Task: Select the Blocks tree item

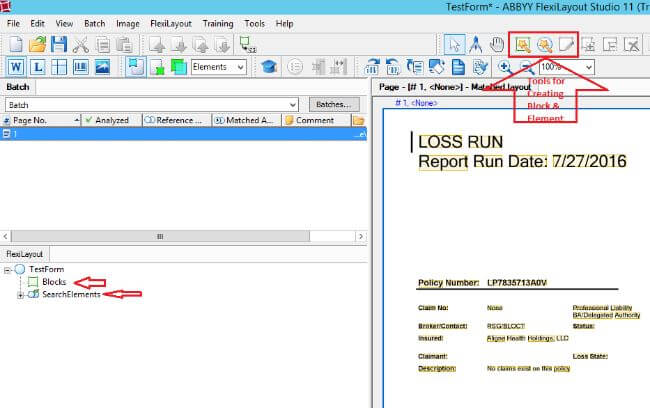Action: tap(54, 282)
